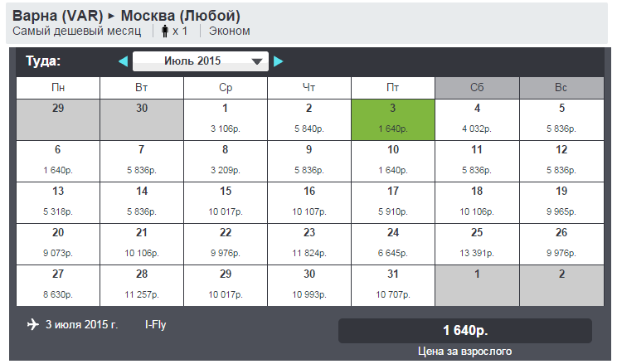This screenshot has width=617, height=364.
Task: Select July 25 priced 13 391р.
Action: click(x=477, y=244)
